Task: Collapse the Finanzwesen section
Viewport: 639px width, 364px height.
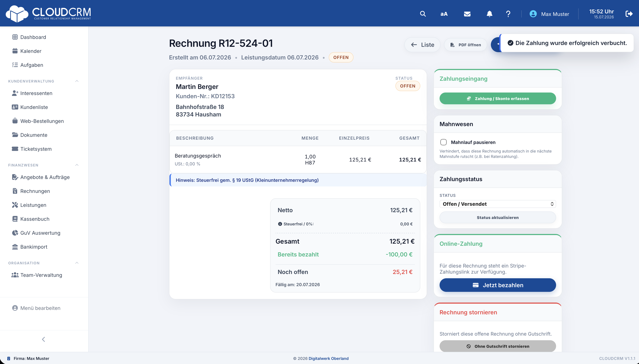Action: [x=77, y=165]
